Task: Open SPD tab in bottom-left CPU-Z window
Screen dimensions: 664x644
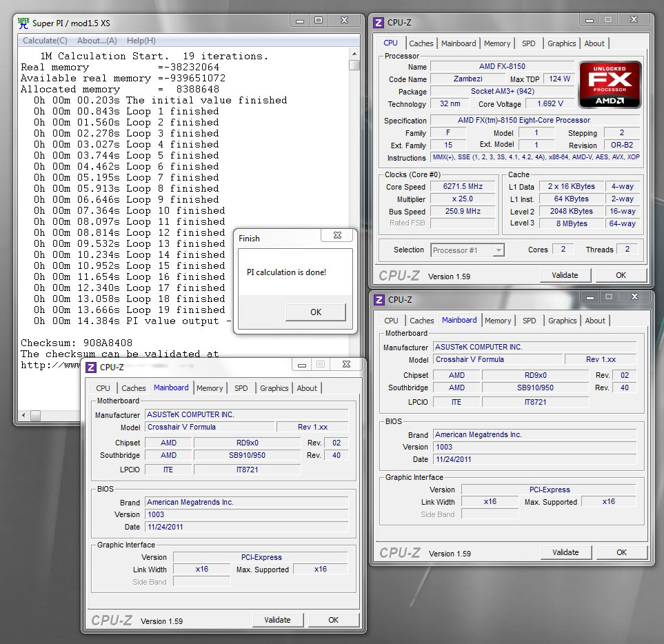Action: (241, 388)
